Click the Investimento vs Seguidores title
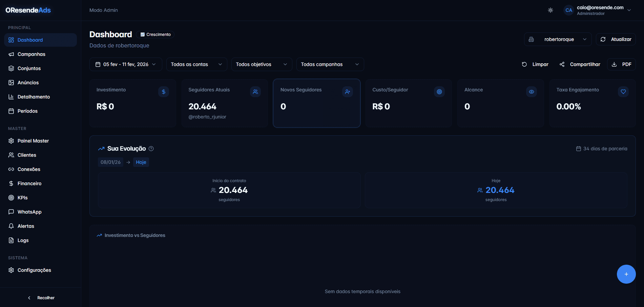The image size is (644, 307). pos(135,235)
